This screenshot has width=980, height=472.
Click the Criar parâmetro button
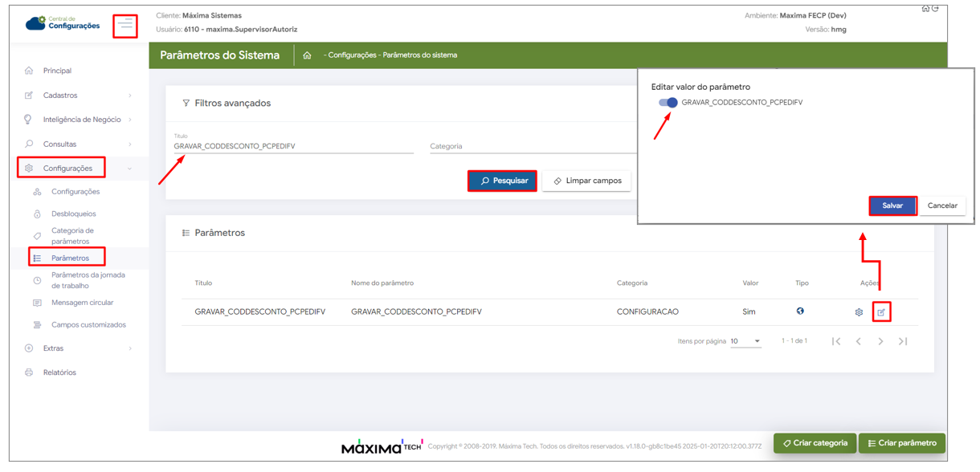point(901,443)
